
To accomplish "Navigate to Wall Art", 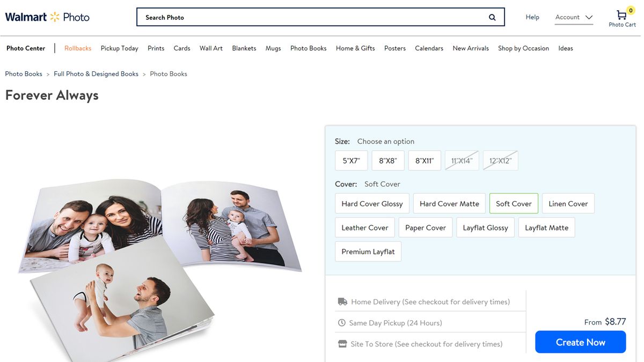I will [211, 48].
